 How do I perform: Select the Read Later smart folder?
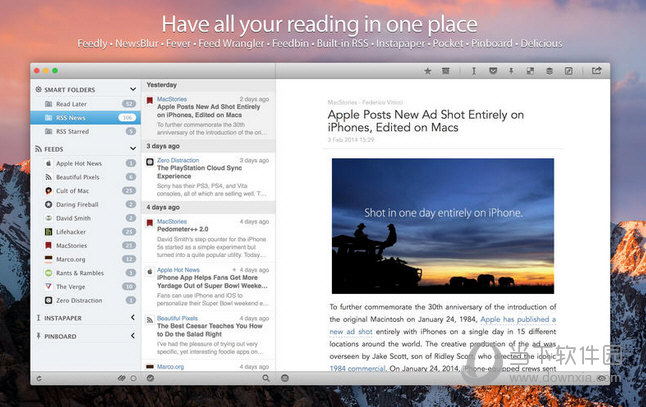pyautogui.click(x=72, y=104)
